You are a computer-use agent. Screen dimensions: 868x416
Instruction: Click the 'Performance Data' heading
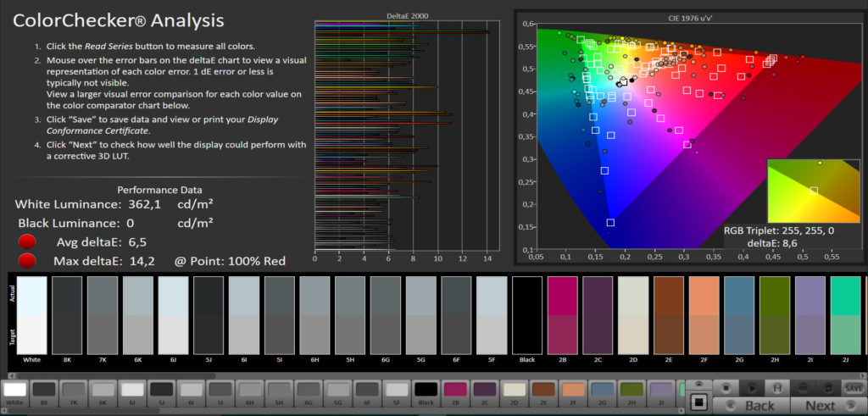160,190
